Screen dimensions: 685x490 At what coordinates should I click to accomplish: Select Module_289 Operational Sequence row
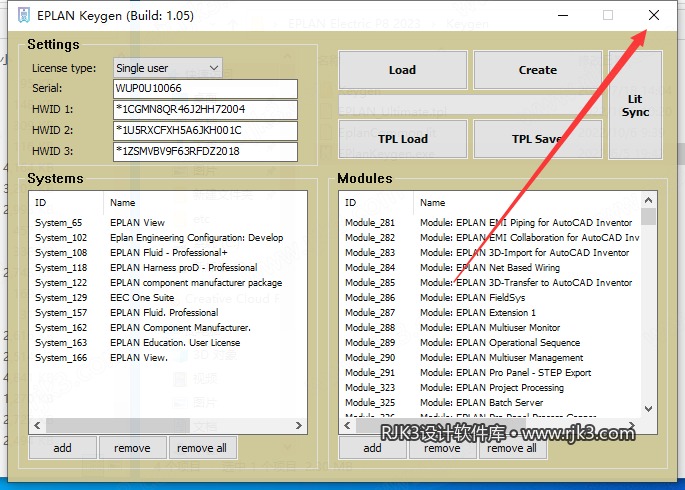click(490, 343)
